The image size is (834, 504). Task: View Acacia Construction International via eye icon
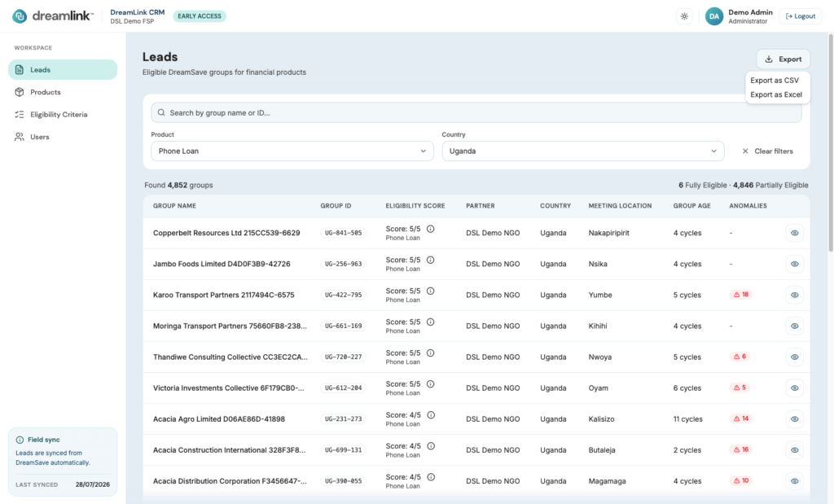(795, 449)
